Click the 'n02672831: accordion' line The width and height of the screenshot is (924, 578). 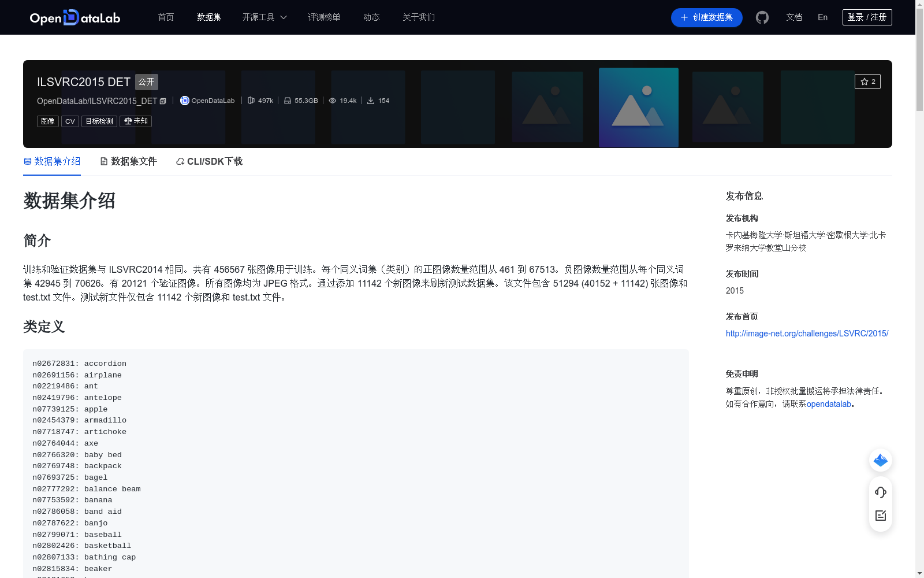tap(79, 364)
